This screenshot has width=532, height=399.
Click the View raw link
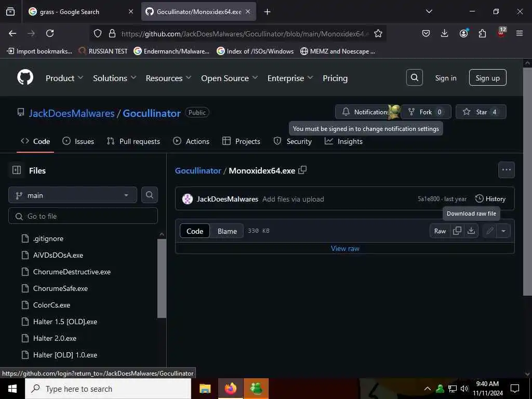tap(345, 248)
